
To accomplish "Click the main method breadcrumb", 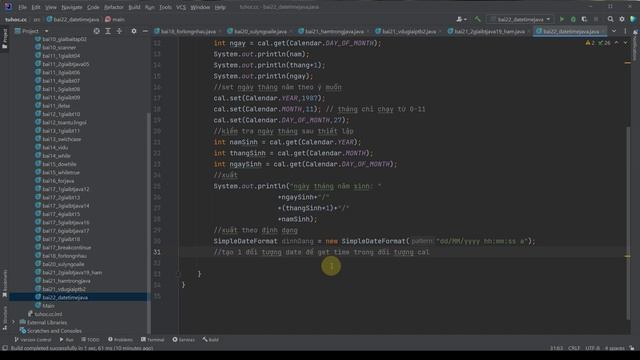I will pyautogui.click(x=115, y=19).
